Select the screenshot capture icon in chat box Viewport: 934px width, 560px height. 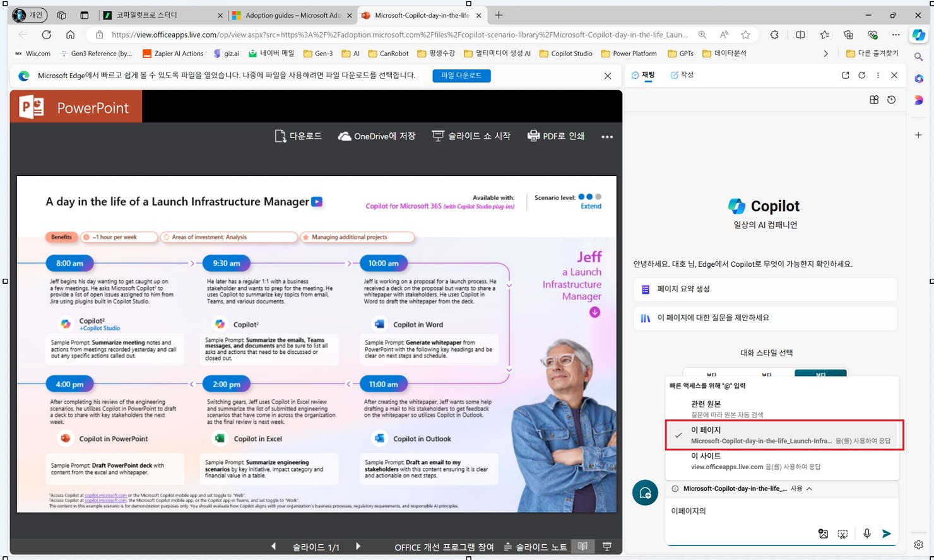[842, 534]
